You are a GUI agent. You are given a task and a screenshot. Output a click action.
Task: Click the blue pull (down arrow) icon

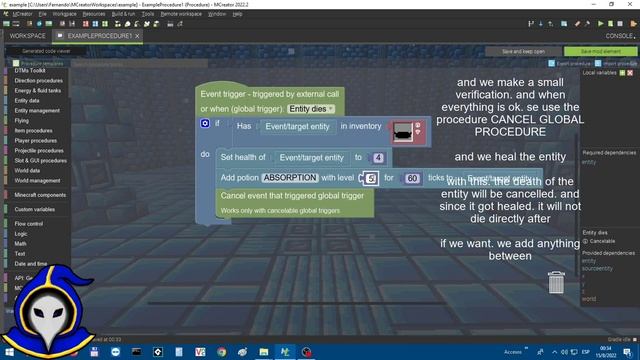tap(540, 24)
